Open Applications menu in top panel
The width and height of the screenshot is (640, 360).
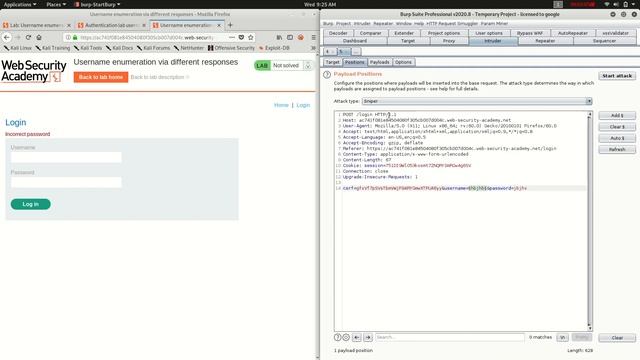[20, 4]
